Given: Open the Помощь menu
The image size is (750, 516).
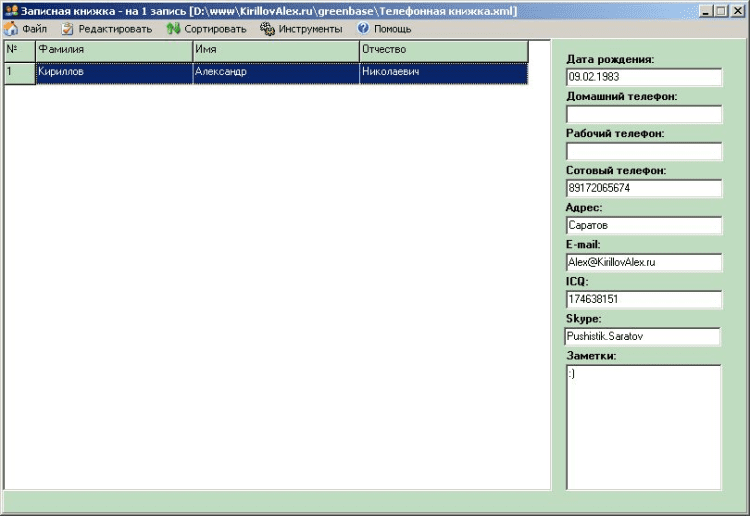Looking at the screenshot, I should pos(392,29).
